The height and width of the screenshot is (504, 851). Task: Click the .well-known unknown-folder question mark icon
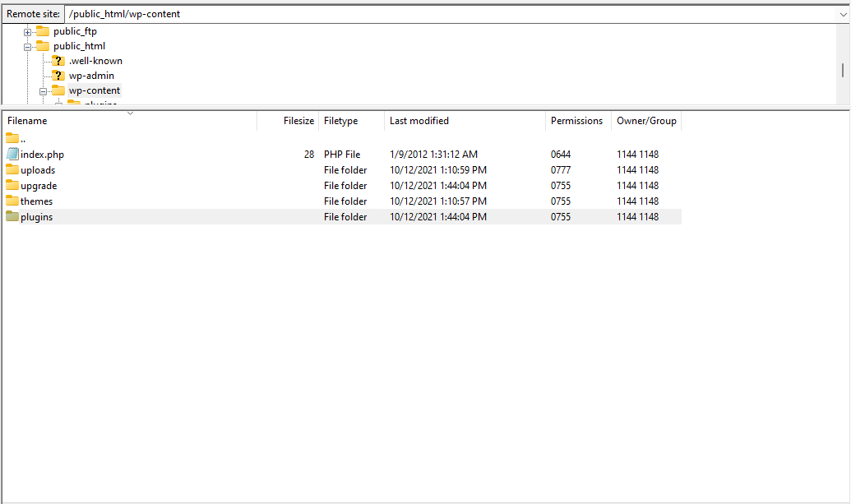coord(58,61)
